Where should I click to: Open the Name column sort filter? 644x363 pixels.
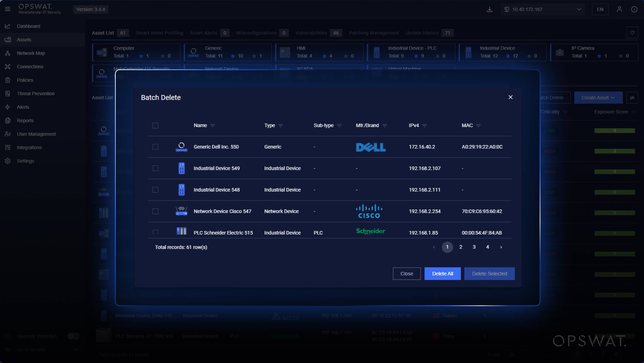click(213, 126)
